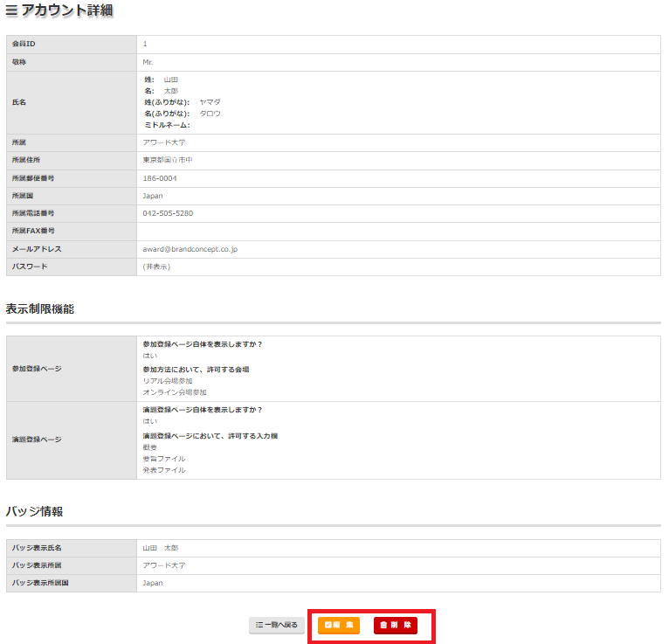Click the バッジ情報 section heading
This screenshot has width=669, height=644.
[34, 511]
